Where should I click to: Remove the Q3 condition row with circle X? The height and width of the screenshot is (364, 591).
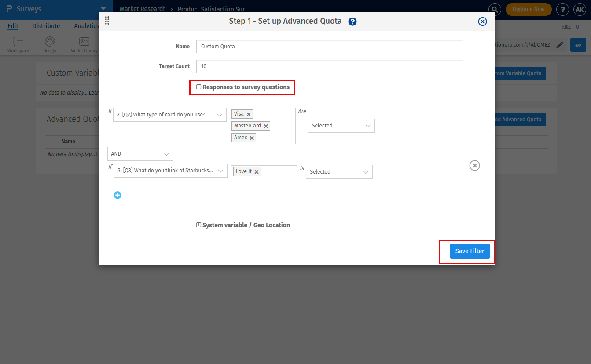474,165
